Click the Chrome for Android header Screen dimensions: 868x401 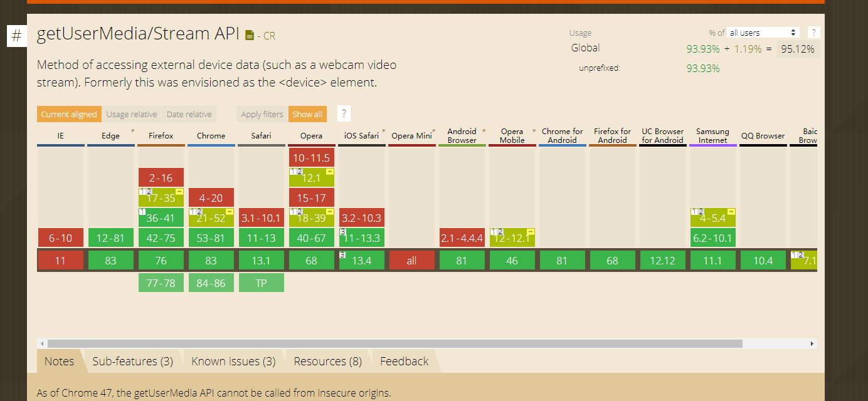coord(562,136)
